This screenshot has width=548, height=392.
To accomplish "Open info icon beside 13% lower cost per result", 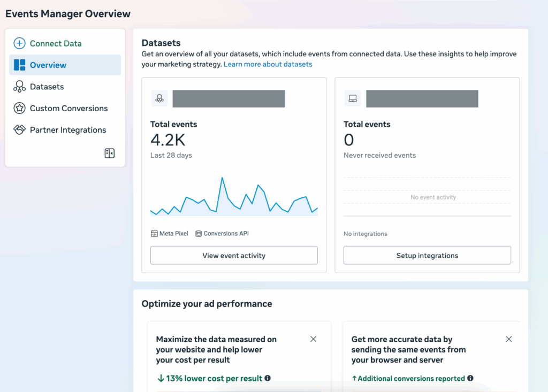I will click(x=268, y=378).
